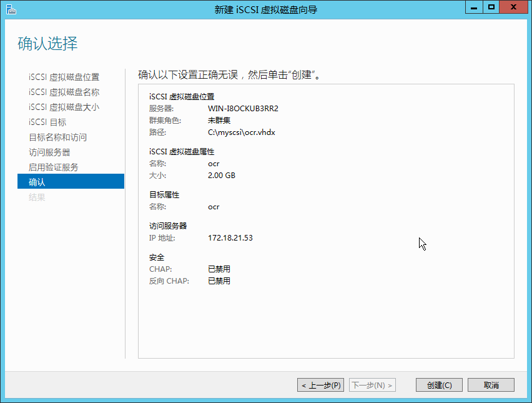Click the 创建(C) button
The width and height of the screenshot is (532, 403).
click(x=439, y=385)
